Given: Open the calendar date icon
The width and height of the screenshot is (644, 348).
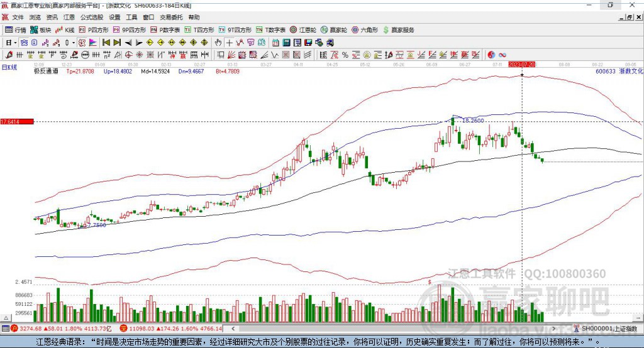Looking at the screenshot, I should point(275,43).
